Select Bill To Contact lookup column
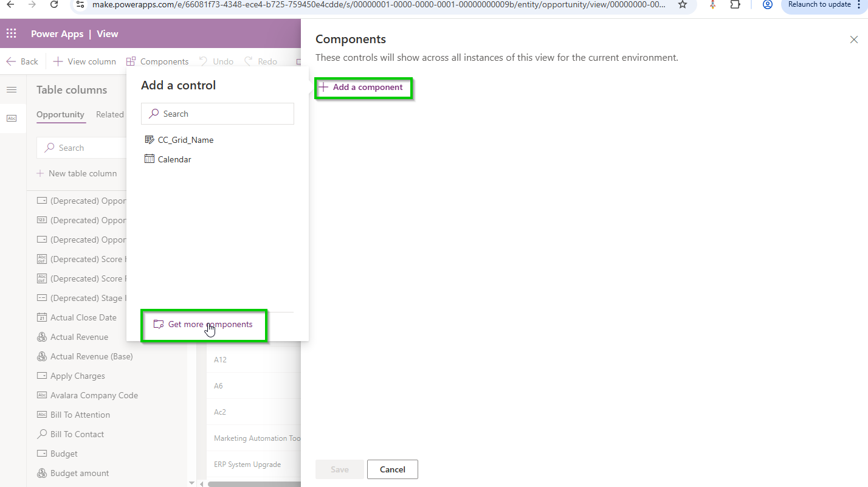 coord(77,434)
